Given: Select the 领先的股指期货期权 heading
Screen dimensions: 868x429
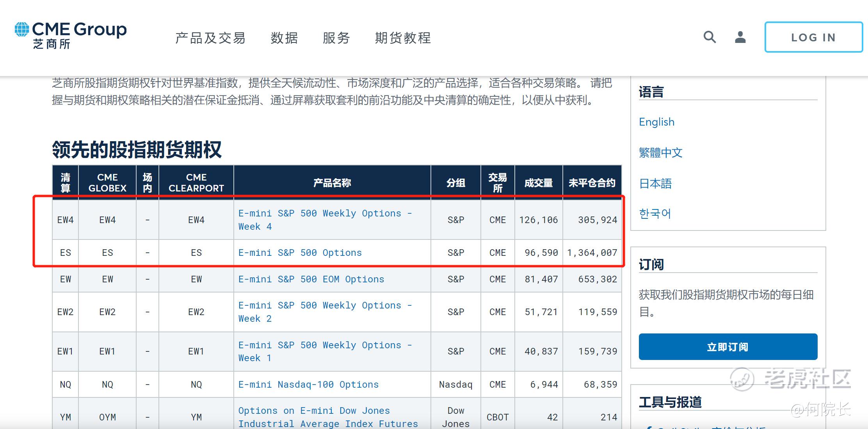Looking at the screenshot, I should [137, 149].
